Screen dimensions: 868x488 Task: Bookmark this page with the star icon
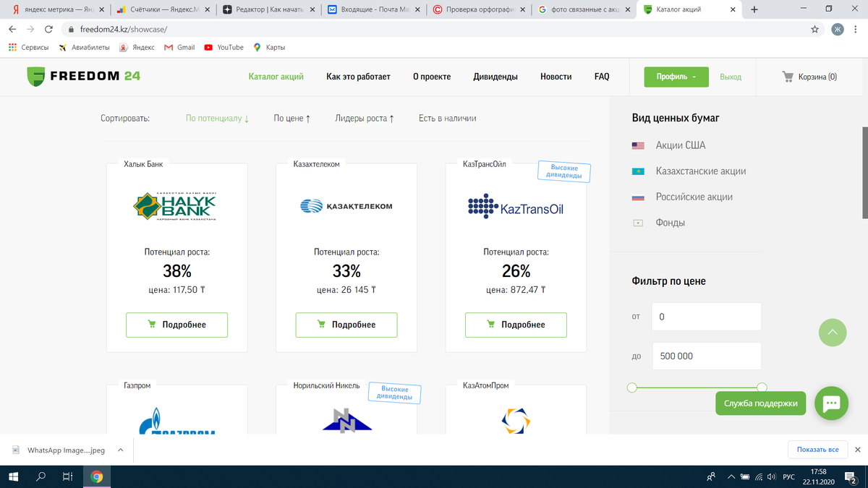coord(815,30)
